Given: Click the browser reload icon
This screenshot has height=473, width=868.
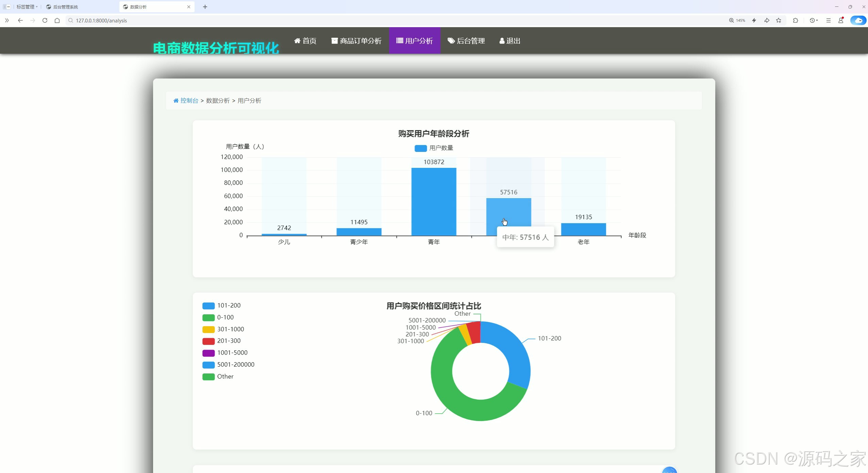Looking at the screenshot, I should click(45, 20).
